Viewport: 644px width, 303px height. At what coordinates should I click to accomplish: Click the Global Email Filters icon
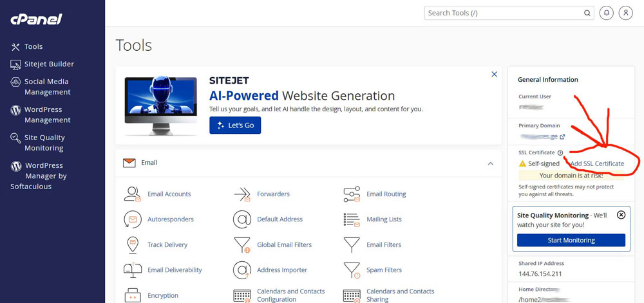pyautogui.click(x=242, y=244)
